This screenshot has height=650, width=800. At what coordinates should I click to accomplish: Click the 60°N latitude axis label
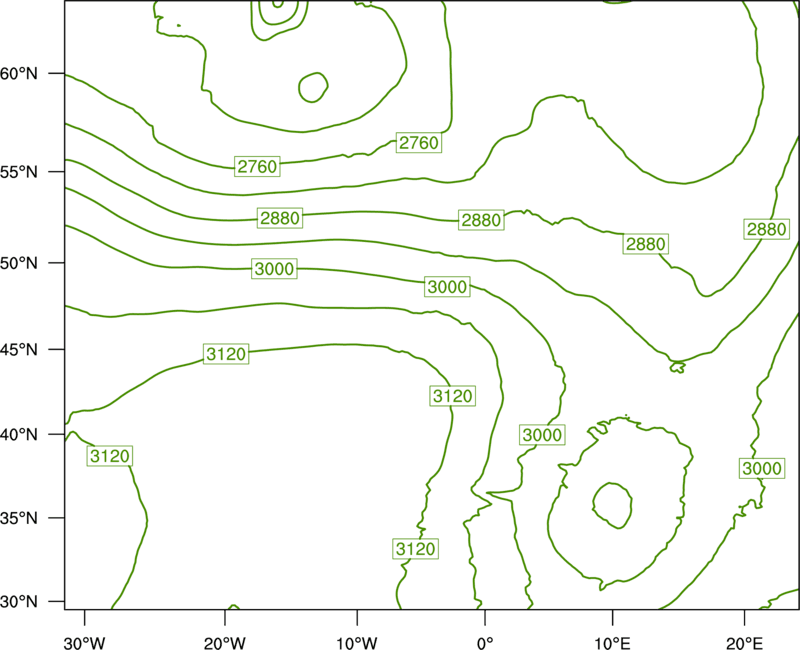click(x=19, y=74)
